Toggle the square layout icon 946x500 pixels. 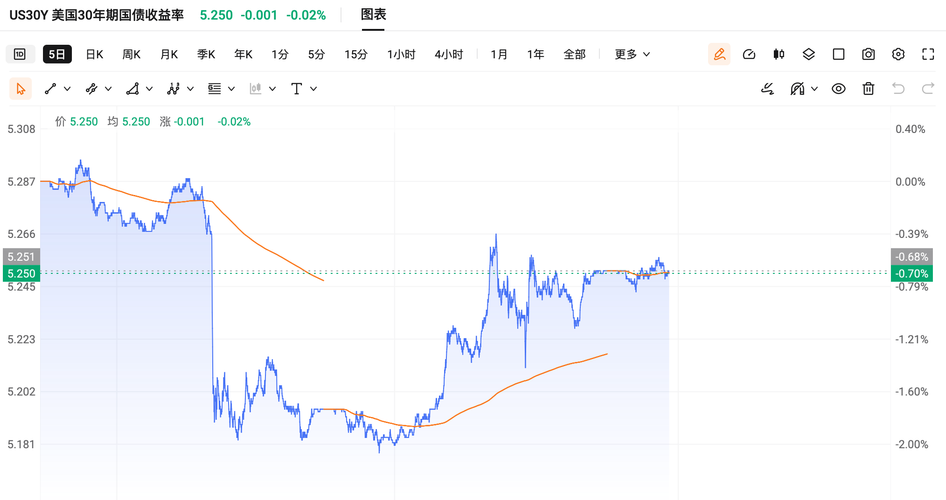tap(839, 54)
